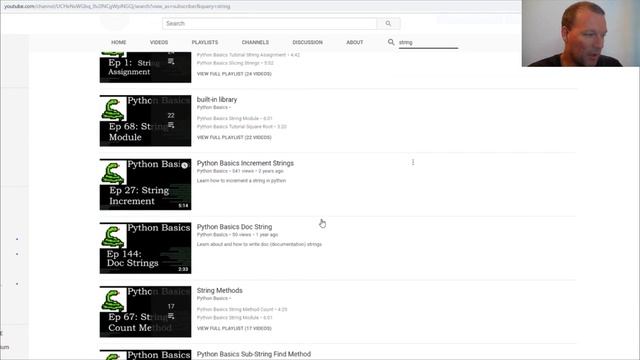The width and height of the screenshot is (640, 360).
Task: Click Python Basics channel name under built-in library
Action: pos(212,108)
